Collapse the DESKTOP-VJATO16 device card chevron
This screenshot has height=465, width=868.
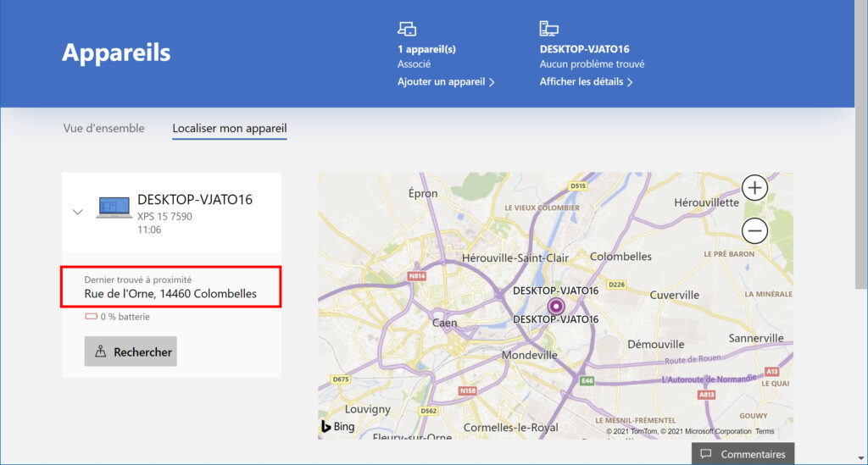77,212
